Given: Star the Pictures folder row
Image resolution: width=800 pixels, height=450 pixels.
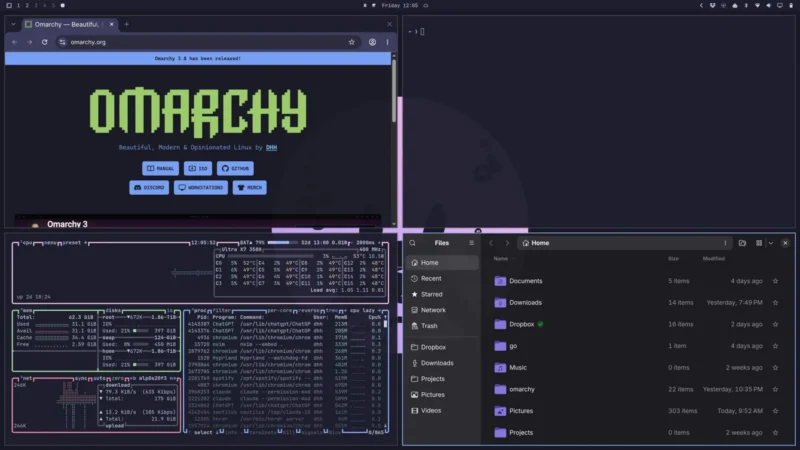Looking at the screenshot, I should click(x=776, y=411).
